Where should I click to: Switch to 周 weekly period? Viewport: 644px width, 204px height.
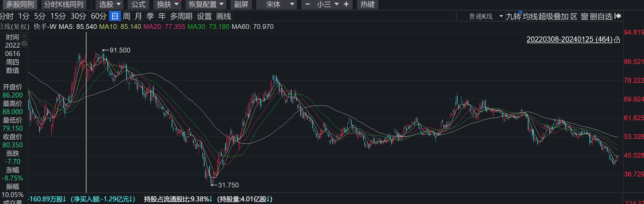point(127,16)
